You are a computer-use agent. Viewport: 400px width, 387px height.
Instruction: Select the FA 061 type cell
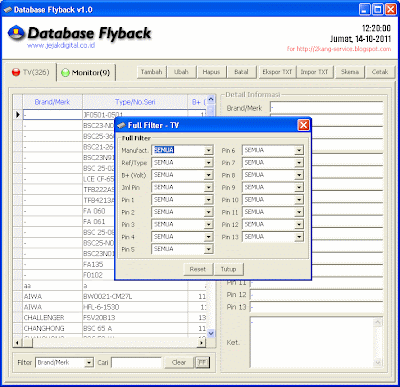pyautogui.click(x=99, y=222)
